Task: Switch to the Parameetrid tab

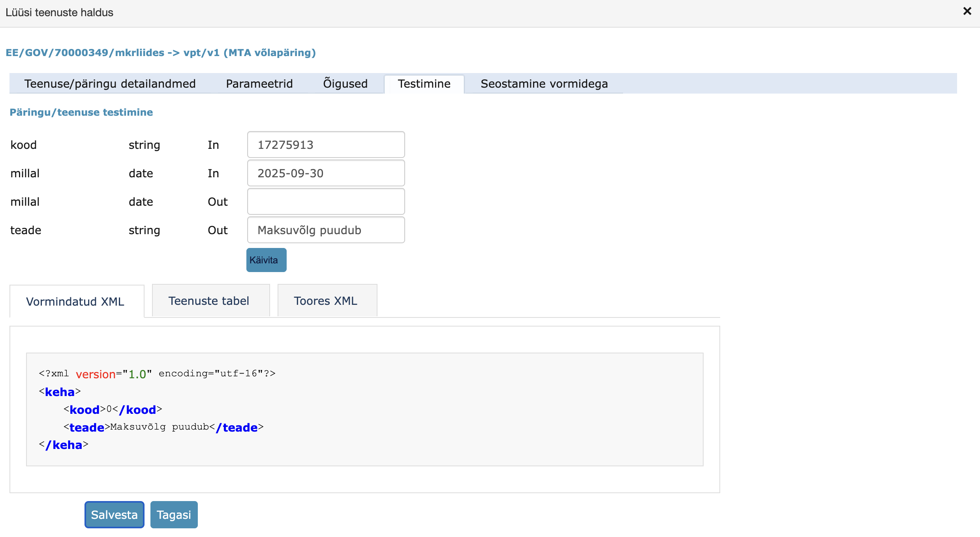Action: pyautogui.click(x=259, y=84)
